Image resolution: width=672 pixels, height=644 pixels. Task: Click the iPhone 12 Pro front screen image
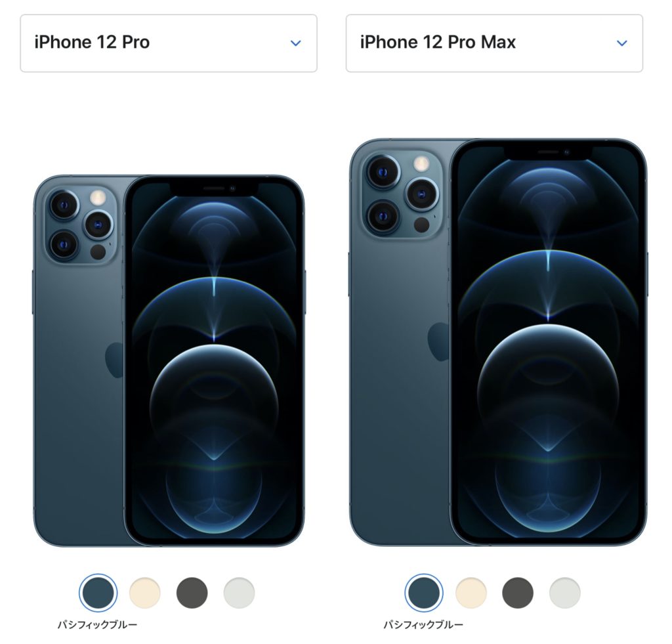(x=215, y=360)
